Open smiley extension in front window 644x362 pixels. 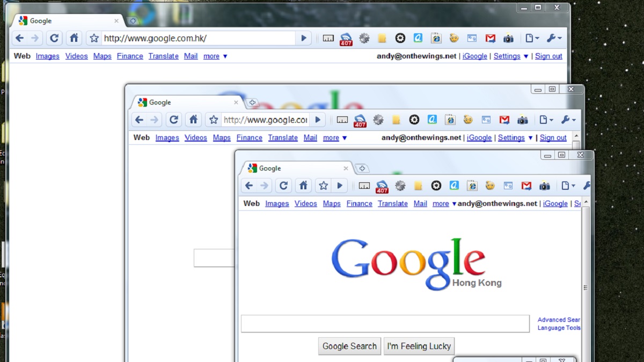(490, 186)
